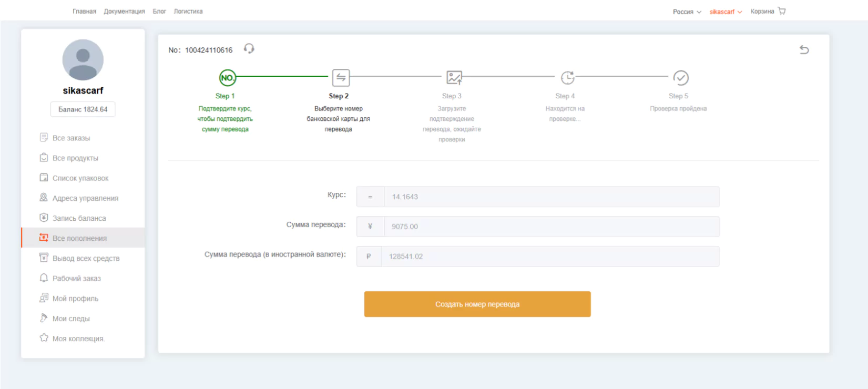
Task: Expand the sikascarf account dropdown
Action: click(726, 12)
